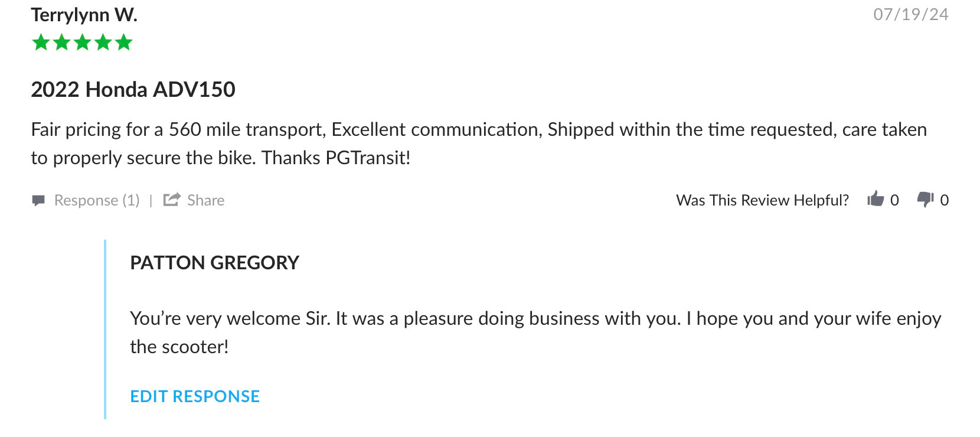Image resolution: width=980 pixels, height=437 pixels.
Task: Click the "Was This Review Helpful?" label
Action: click(762, 201)
